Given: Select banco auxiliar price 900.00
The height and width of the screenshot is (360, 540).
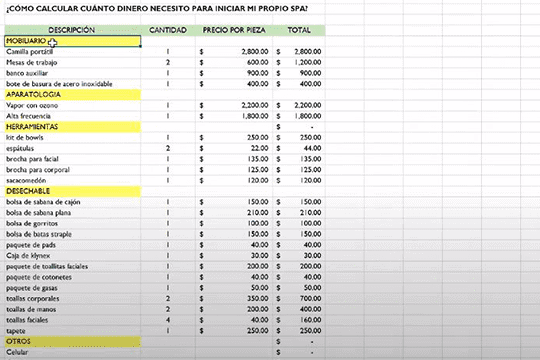Looking at the screenshot, I should pyautogui.click(x=234, y=73).
